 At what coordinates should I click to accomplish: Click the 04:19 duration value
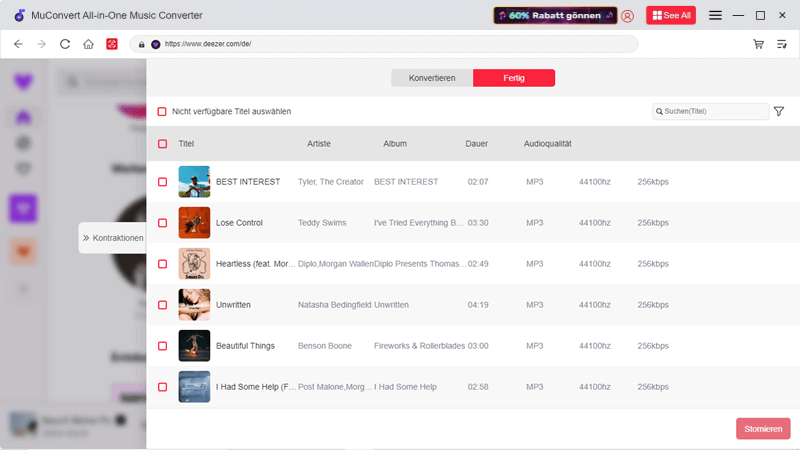pyautogui.click(x=478, y=305)
